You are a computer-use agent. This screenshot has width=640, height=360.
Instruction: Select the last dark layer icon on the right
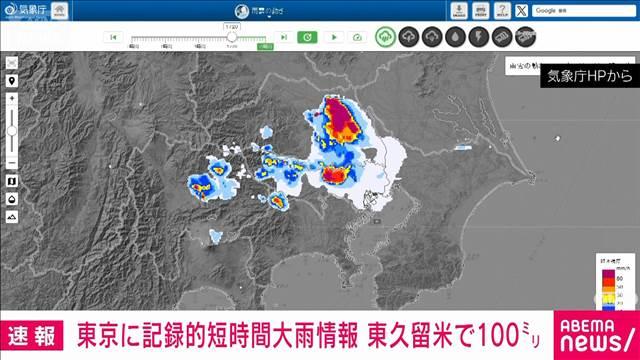(x=525, y=37)
